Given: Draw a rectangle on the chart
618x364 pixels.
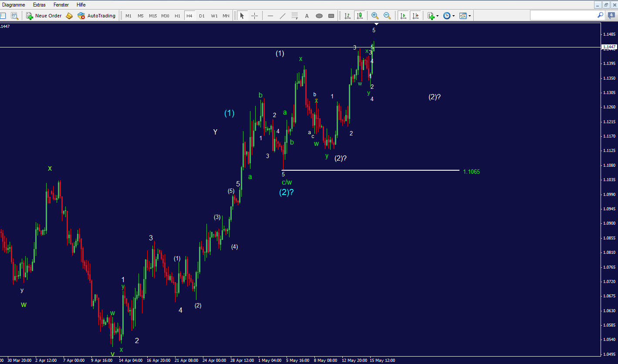Looking at the screenshot, I should coord(331,16).
